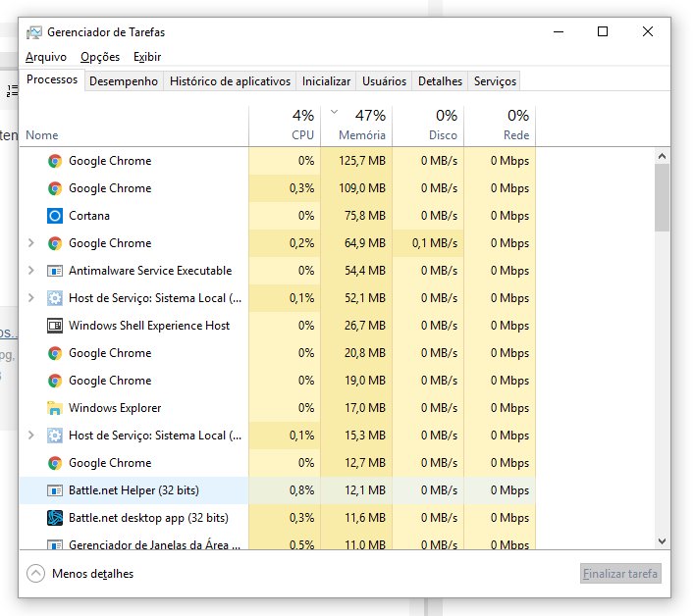Click the 75,8 MB memory cell
This screenshot has width=694, height=616.
click(356, 216)
